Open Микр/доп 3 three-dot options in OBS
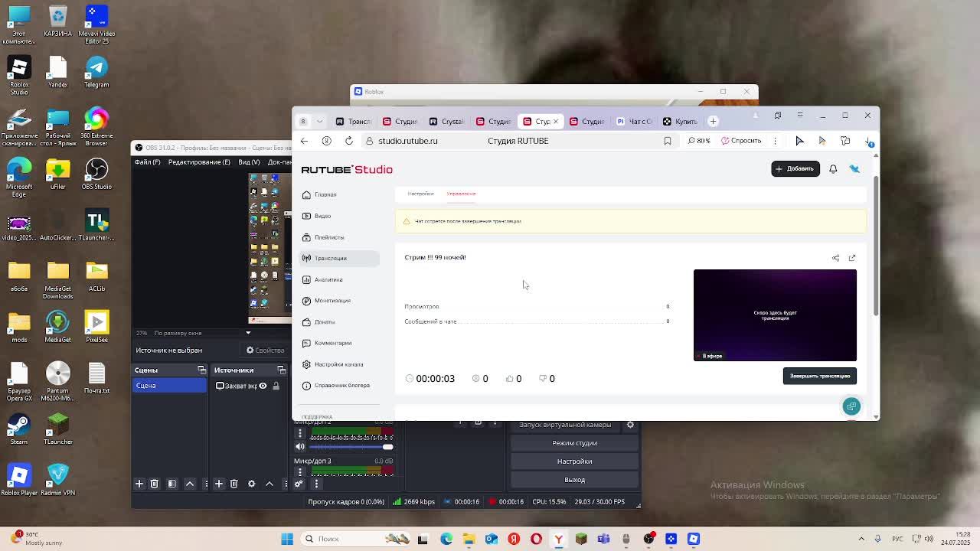Screen dimensions: 980x551 pos(300,472)
